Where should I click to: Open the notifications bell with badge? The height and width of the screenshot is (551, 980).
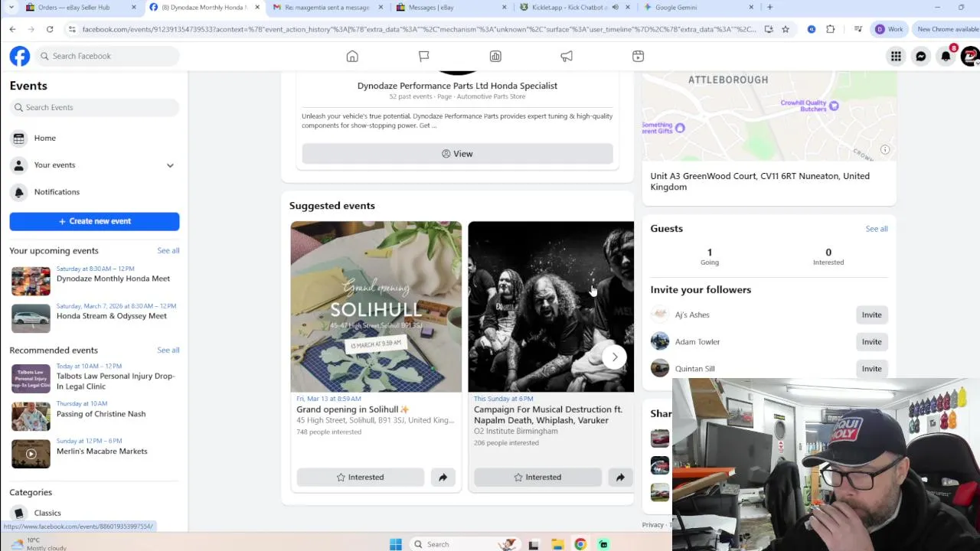click(x=946, y=56)
